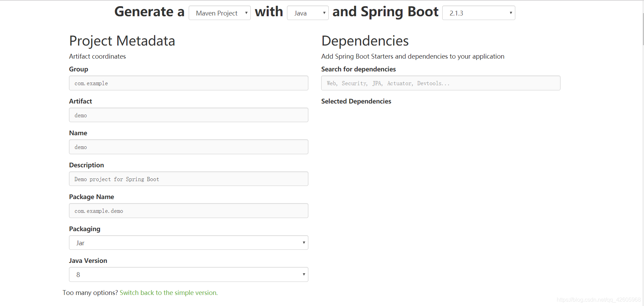
Task: Click the Packaging label
Action: click(x=85, y=229)
